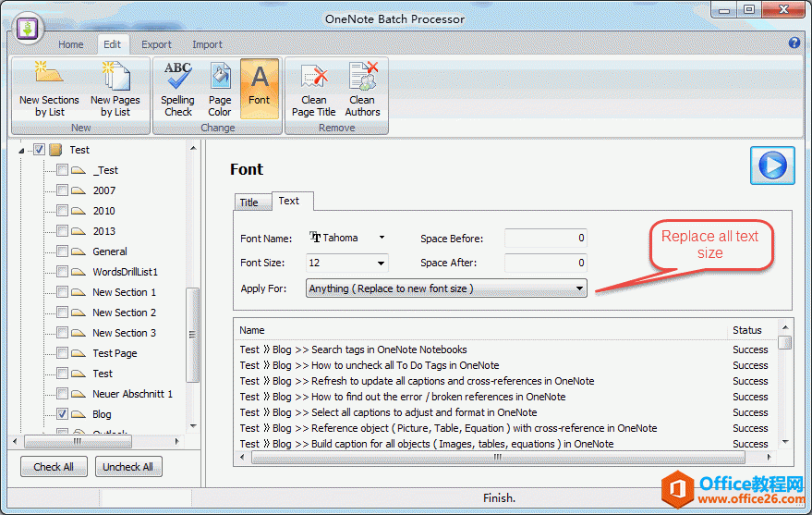Switch to the Export ribbon tab

pyautogui.click(x=156, y=44)
